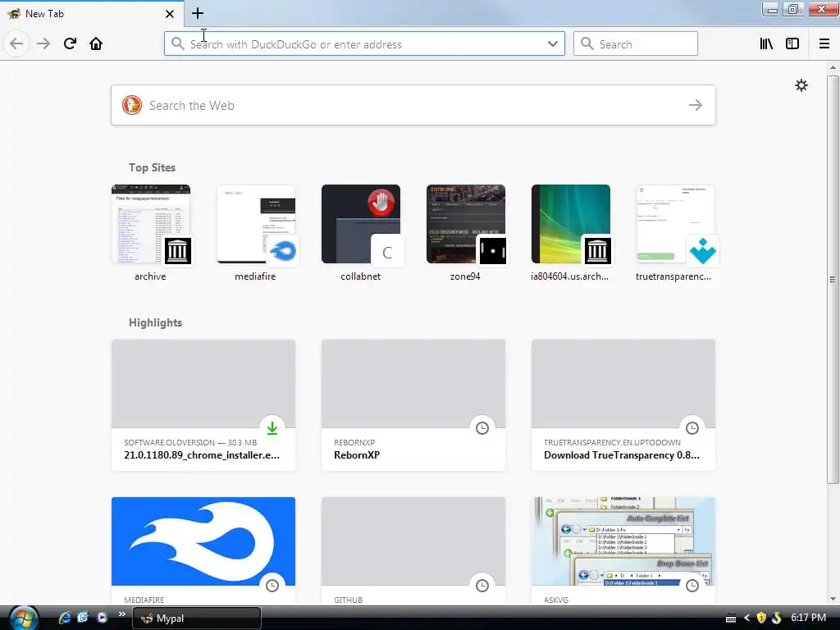
Task: Open the RebornXP highlight card
Action: click(x=413, y=405)
